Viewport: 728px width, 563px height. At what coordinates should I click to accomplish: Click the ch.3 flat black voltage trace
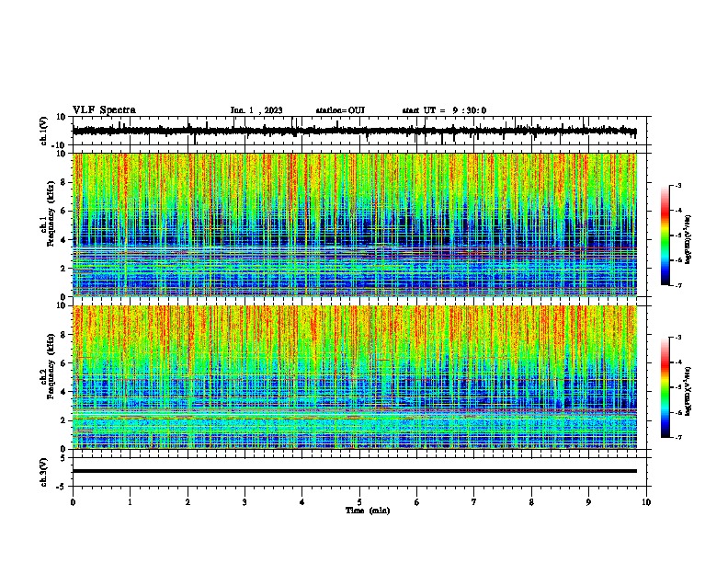(x=354, y=471)
